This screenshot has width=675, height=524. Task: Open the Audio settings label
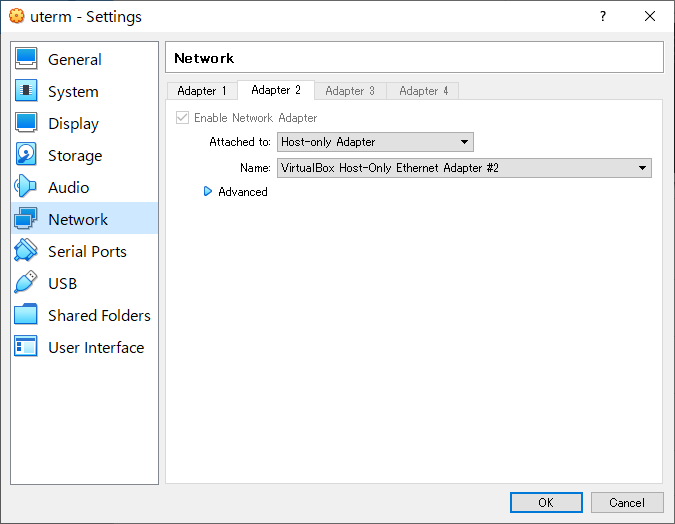click(x=68, y=187)
